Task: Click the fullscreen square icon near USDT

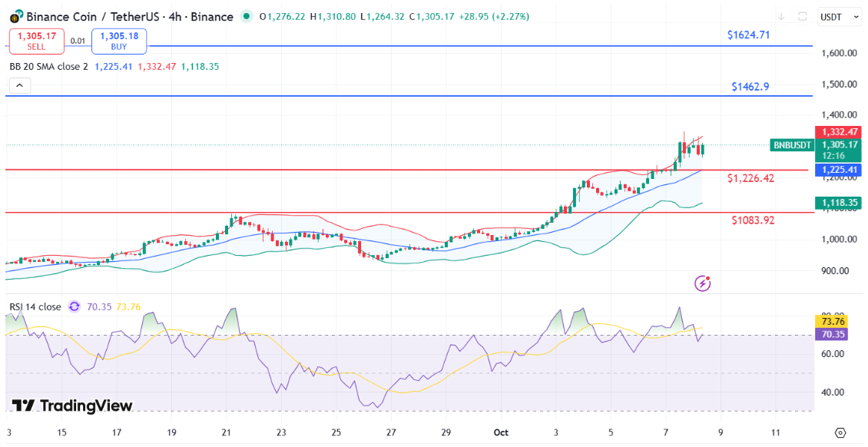Action: [x=803, y=16]
